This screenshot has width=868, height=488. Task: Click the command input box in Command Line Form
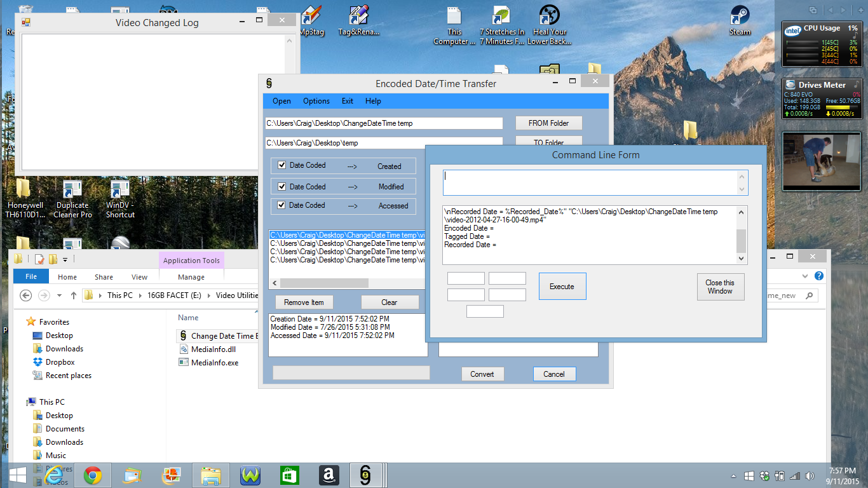pyautogui.click(x=595, y=182)
